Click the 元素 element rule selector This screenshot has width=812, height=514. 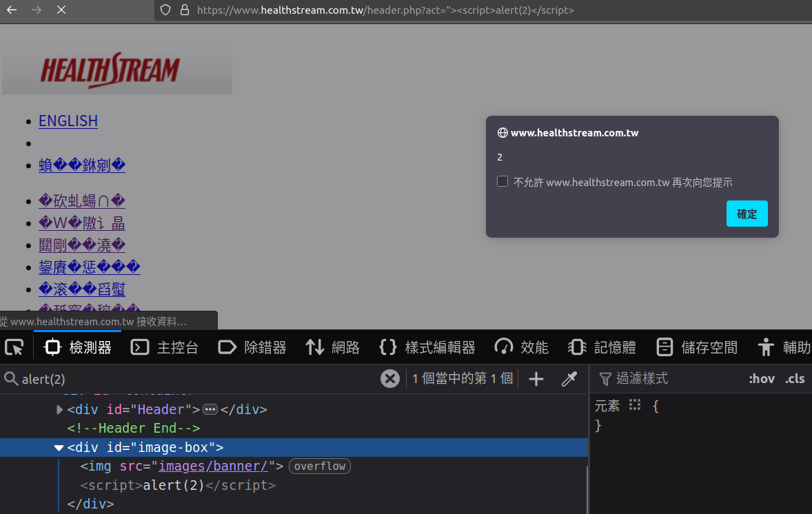[x=607, y=406]
